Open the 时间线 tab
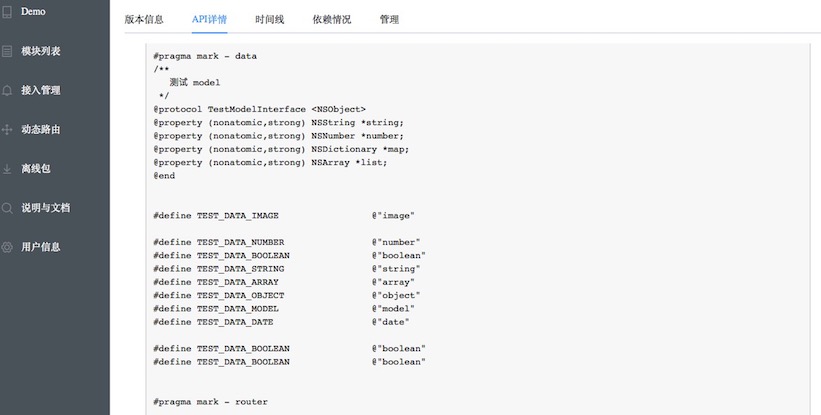This screenshot has width=821, height=415. (x=269, y=19)
